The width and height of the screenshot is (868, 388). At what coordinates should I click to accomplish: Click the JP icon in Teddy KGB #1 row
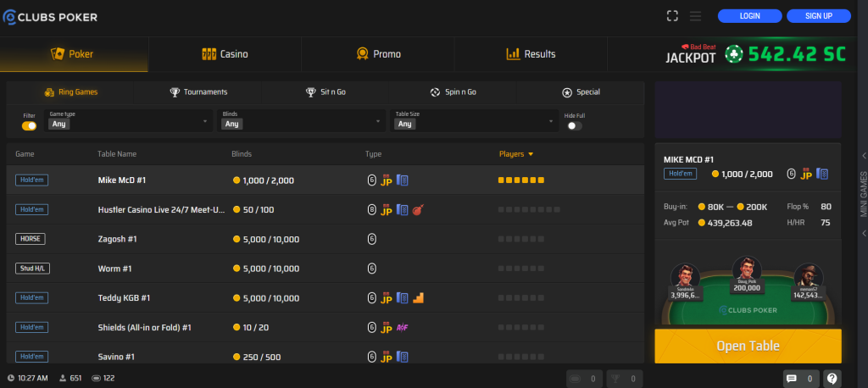click(x=387, y=298)
